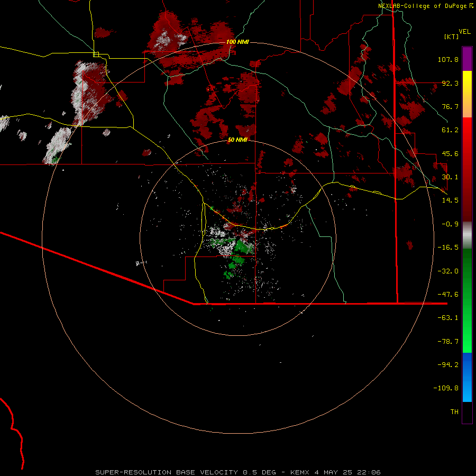
Task: Click the TH legend label
Action: pos(454,412)
